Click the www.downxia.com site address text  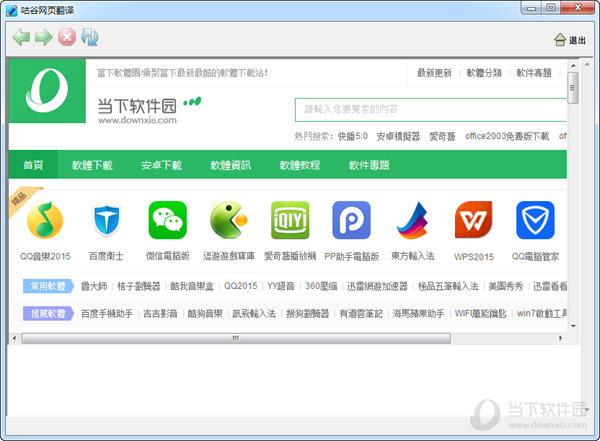tap(137, 120)
